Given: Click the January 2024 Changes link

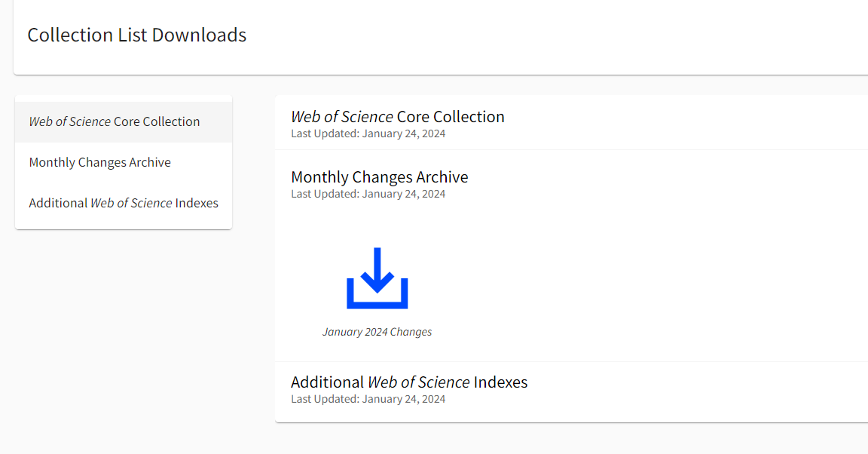Looking at the screenshot, I should [377, 331].
